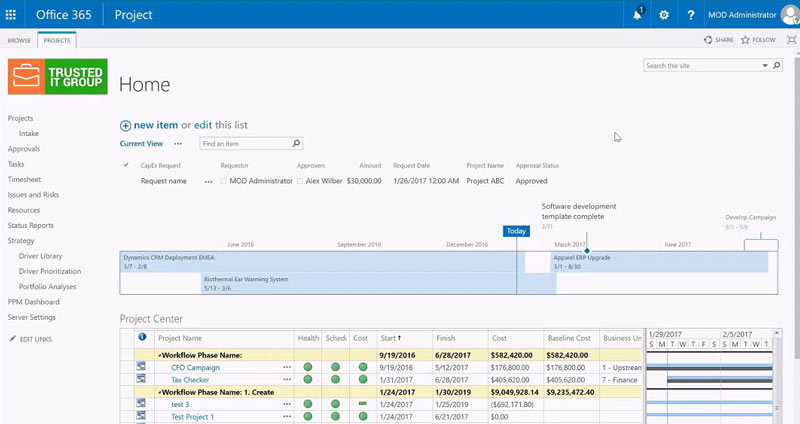Screen dimensions: 800x424
Task: Click the magnifier in Find an item box
Action: (x=297, y=144)
